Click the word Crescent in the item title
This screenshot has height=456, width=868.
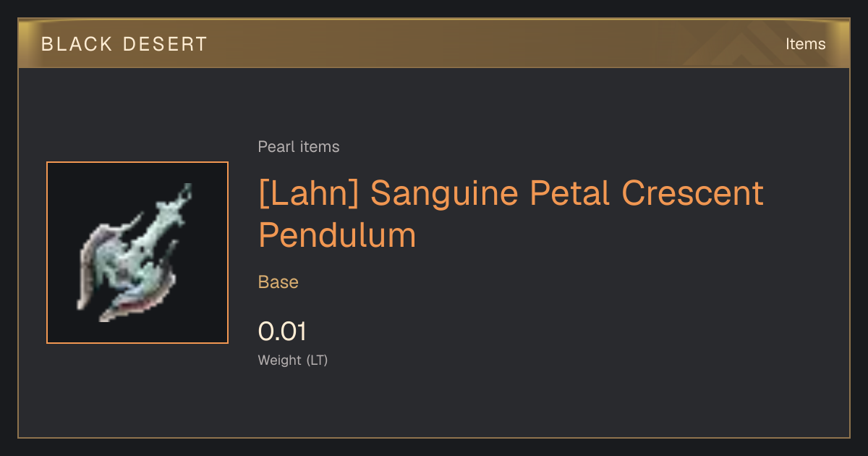(x=692, y=193)
